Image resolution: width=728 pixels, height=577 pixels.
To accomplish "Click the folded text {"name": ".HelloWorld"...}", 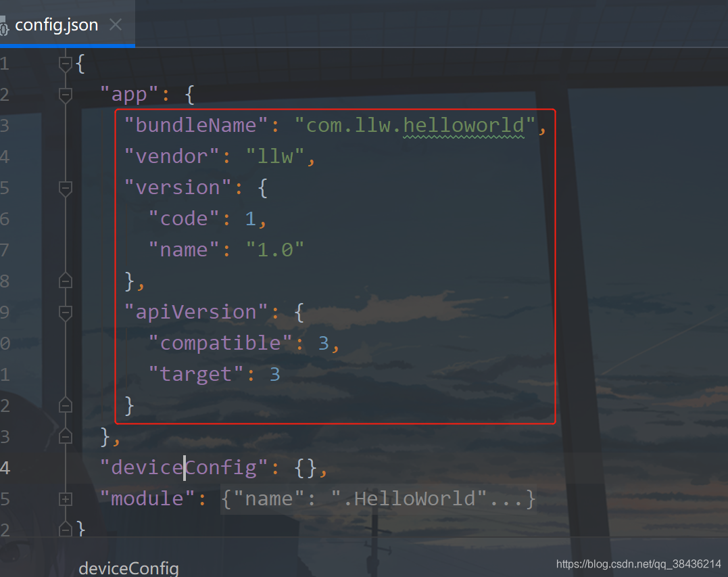I will click(x=379, y=499).
